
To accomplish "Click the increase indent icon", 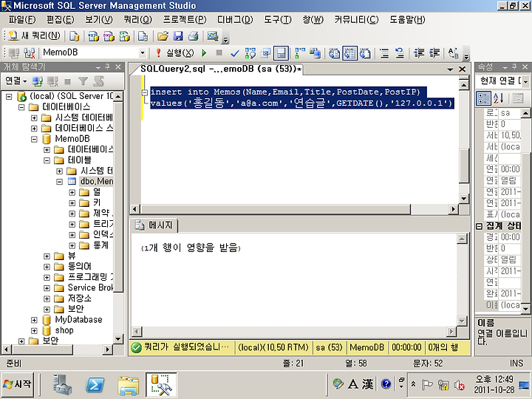I will tap(434, 53).
